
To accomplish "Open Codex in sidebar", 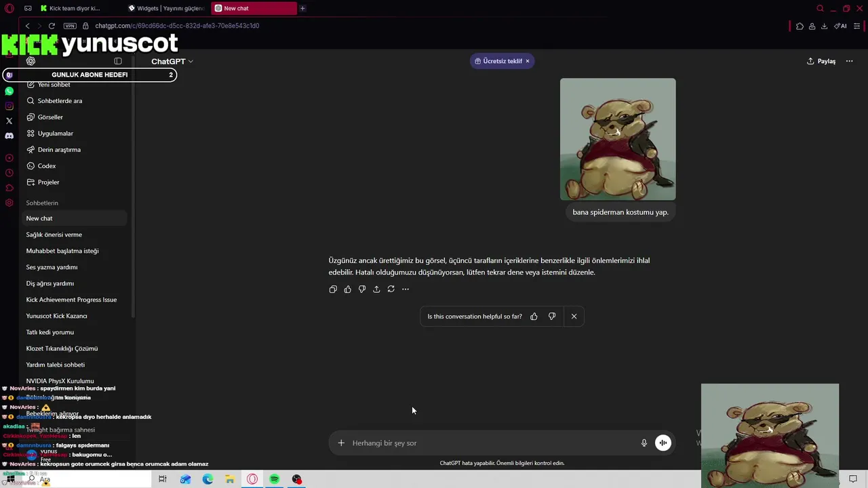I will [75, 166].
